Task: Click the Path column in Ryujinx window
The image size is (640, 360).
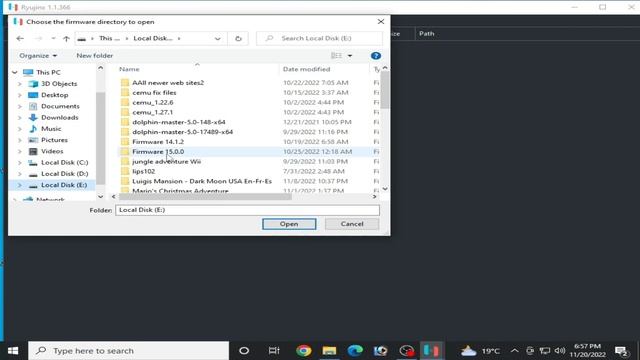Action: click(427, 34)
